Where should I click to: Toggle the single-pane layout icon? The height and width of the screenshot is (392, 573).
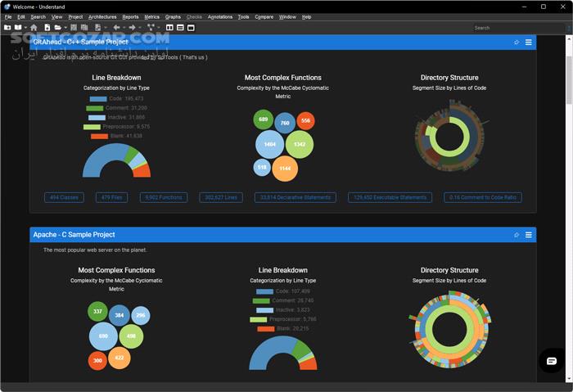pos(191,27)
